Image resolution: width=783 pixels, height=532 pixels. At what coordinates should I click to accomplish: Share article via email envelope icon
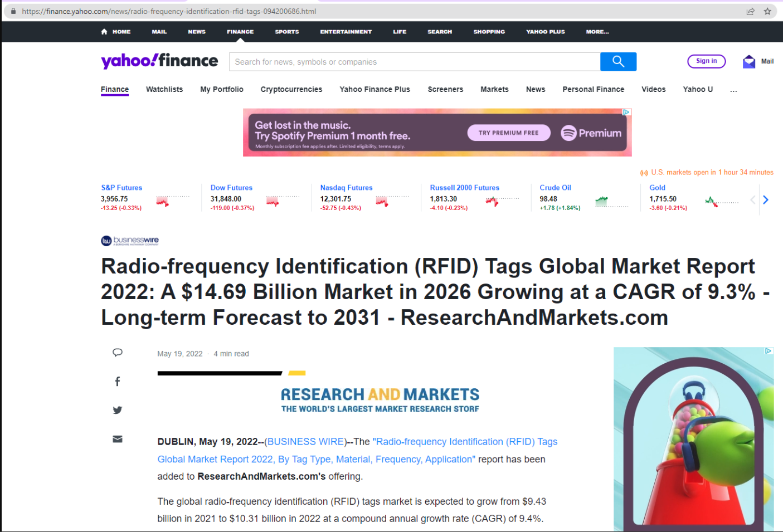click(x=118, y=439)
